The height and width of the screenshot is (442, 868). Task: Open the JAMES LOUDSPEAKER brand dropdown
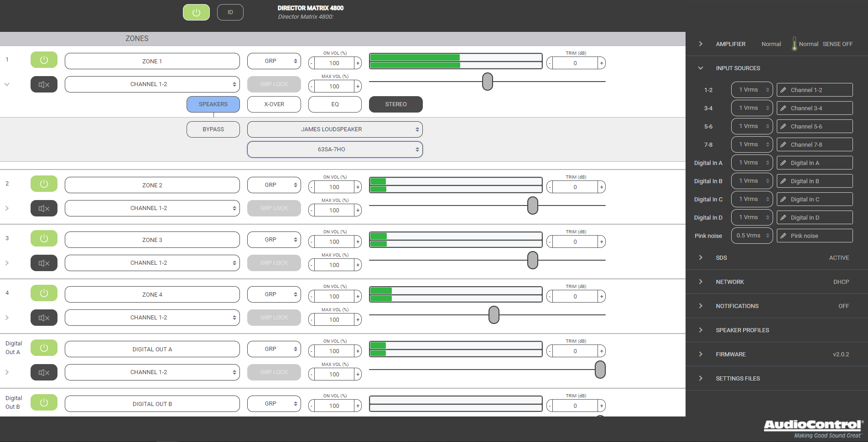pos(334,129)
